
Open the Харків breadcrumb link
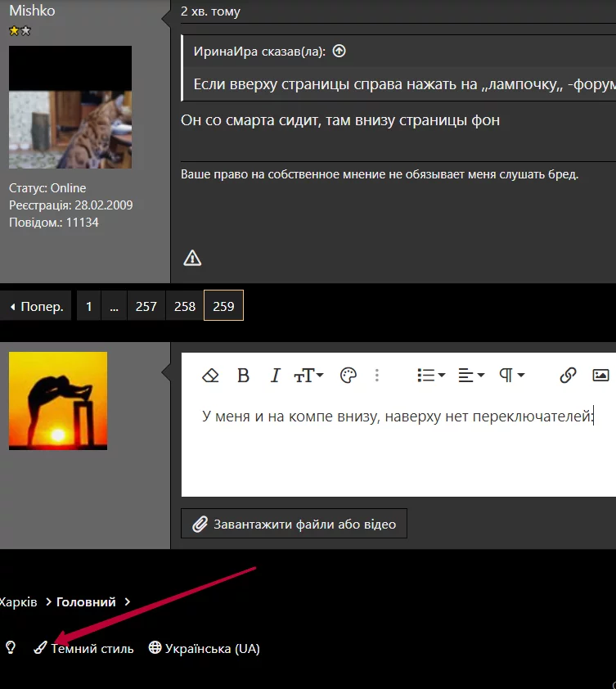point(18,602)
